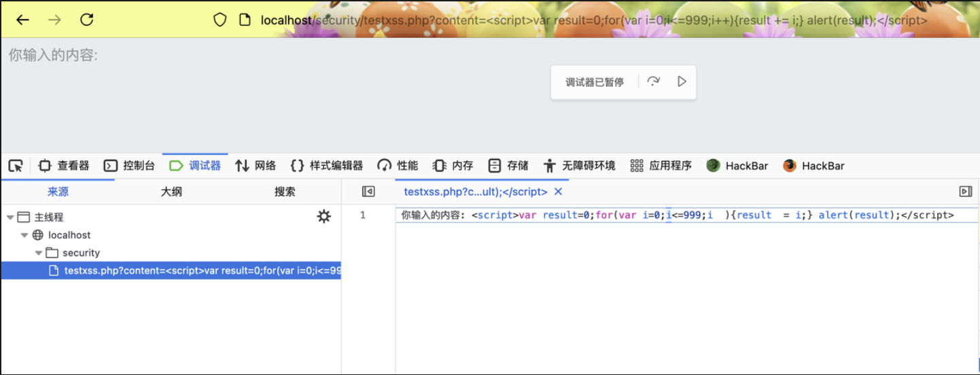Viewport: 980px width, 375px height.
Task: Close the testxss.php editor tab
Action: pyautogui.click(x=558, y=192)
